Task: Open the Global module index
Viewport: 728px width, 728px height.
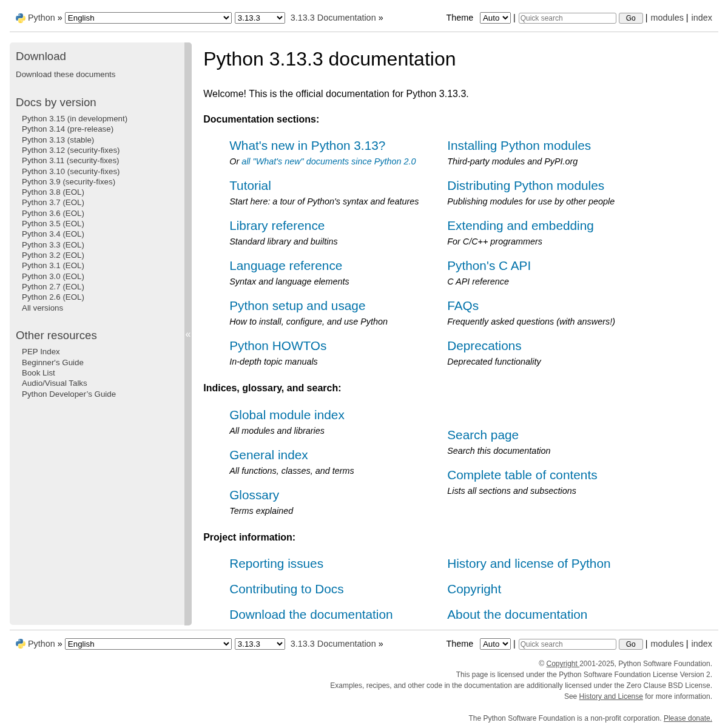Action: click(x=286, y=415)
